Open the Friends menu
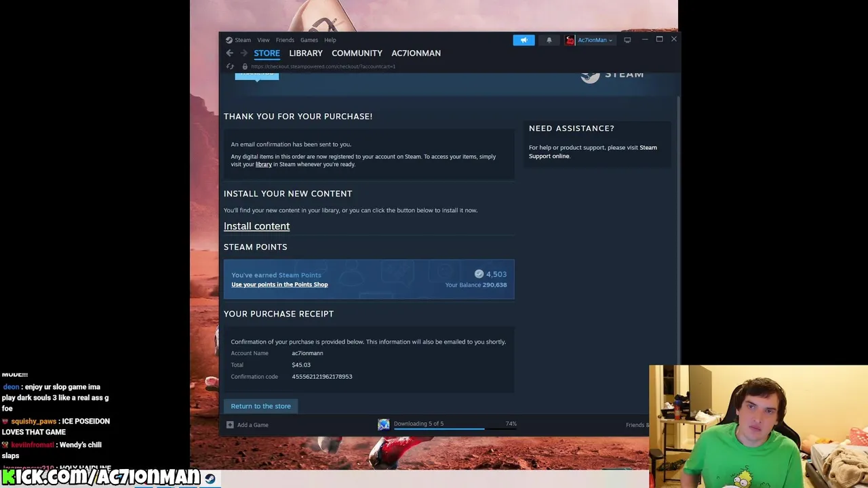The width and height of the screenshot is (868, 488). pyautogui.click(x=285, y=40)
